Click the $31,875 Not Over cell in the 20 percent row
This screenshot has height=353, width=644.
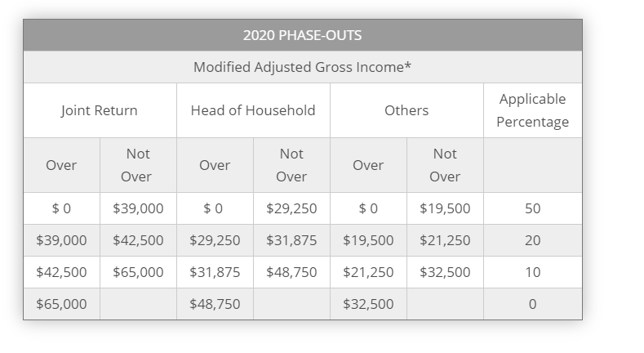click(291, 240)
